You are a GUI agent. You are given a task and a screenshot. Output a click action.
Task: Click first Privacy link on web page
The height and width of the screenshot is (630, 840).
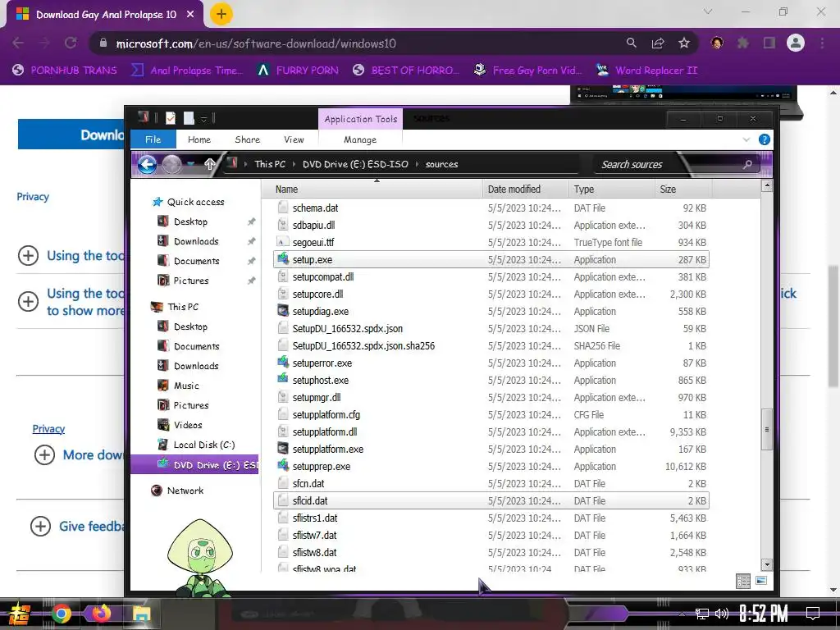click(x=33, y=197)
